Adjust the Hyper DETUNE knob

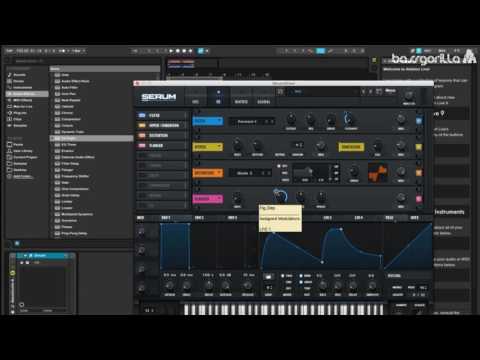pos(257,145)
